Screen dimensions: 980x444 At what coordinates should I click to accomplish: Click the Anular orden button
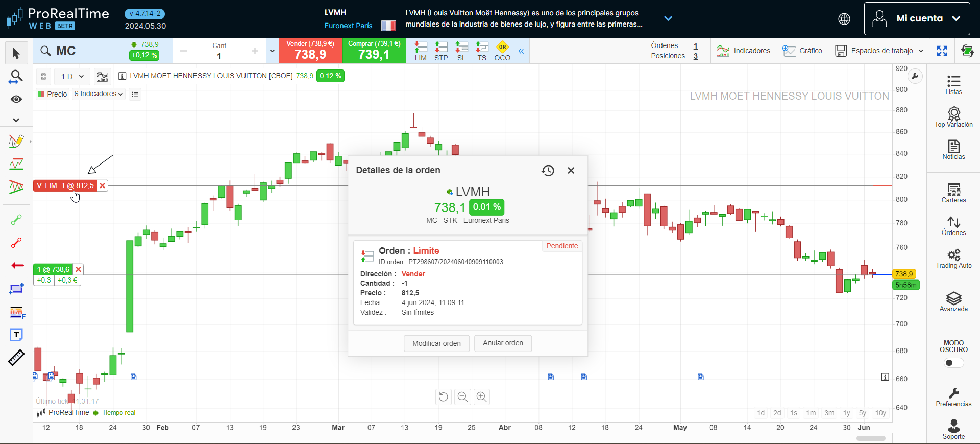[x=503, y=343]
